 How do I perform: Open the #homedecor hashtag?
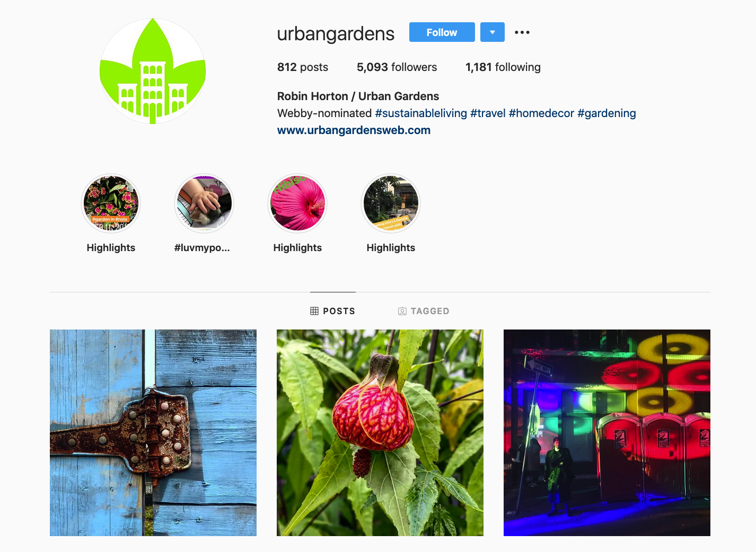pos(541,113)
